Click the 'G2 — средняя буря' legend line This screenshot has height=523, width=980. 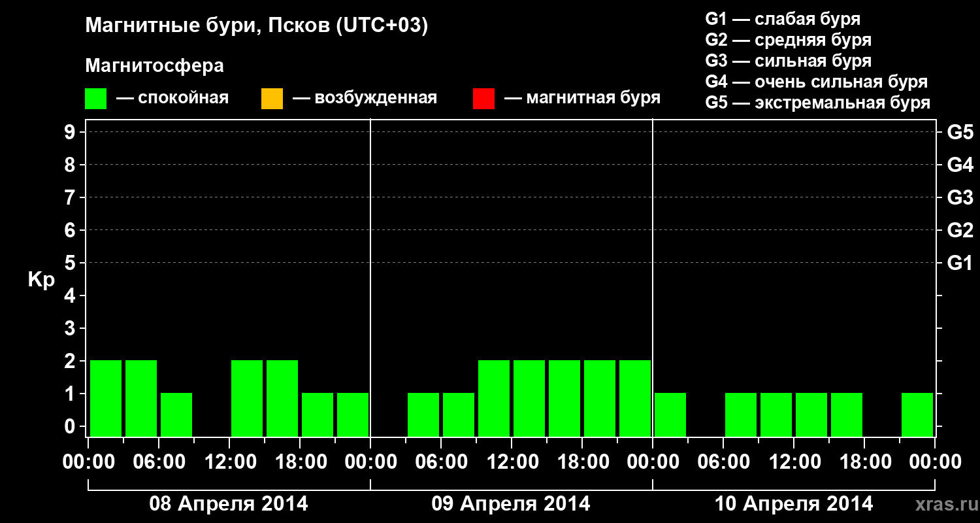pyautogui.click(x=788, y=40)
